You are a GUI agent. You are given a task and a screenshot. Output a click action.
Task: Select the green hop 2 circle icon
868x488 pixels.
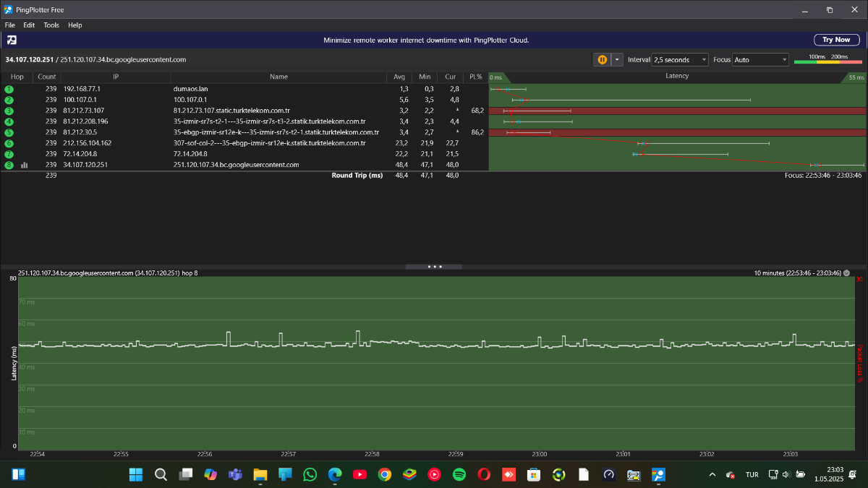[x=9, y=100]
